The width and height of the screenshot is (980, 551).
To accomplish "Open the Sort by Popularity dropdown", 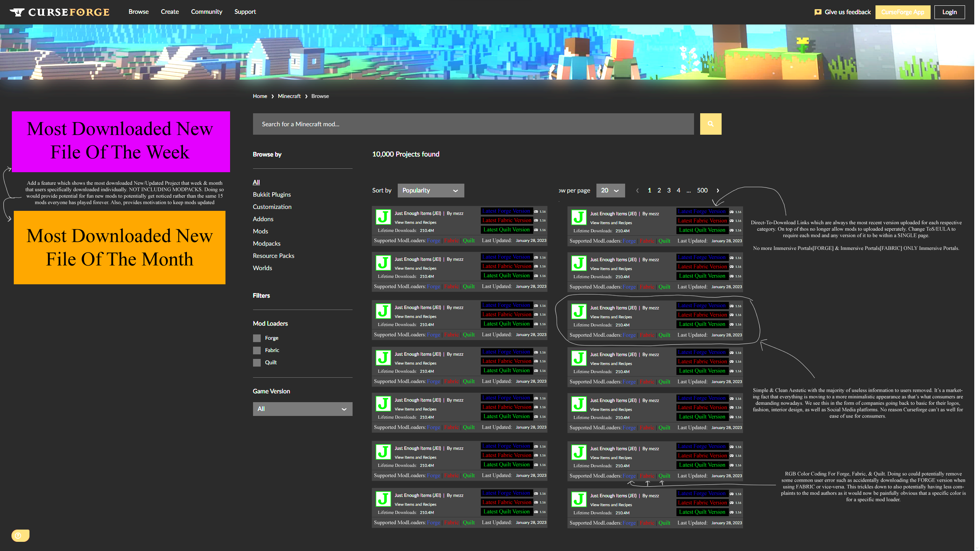I will (431, 191).
